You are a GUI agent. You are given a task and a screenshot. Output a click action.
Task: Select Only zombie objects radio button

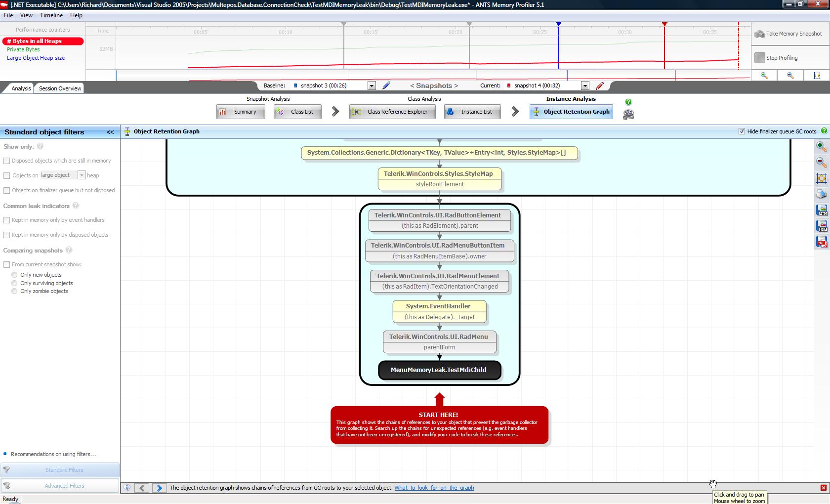14,291
